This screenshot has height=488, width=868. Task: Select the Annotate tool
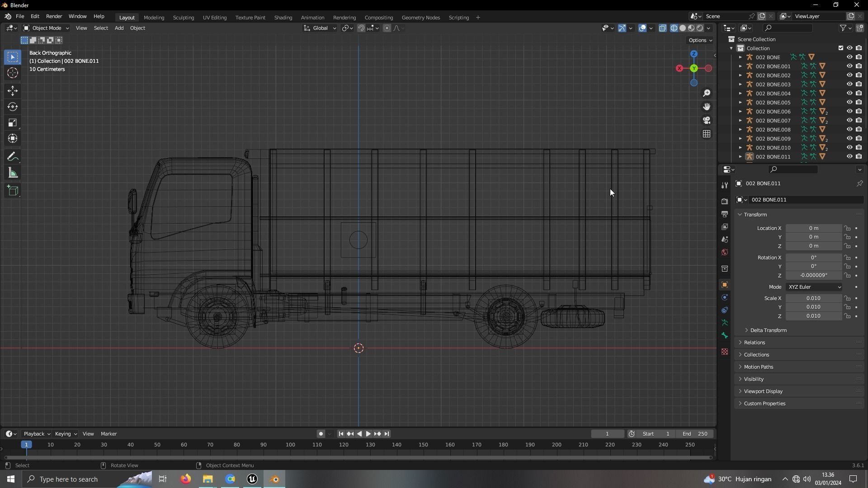(13, 157)
